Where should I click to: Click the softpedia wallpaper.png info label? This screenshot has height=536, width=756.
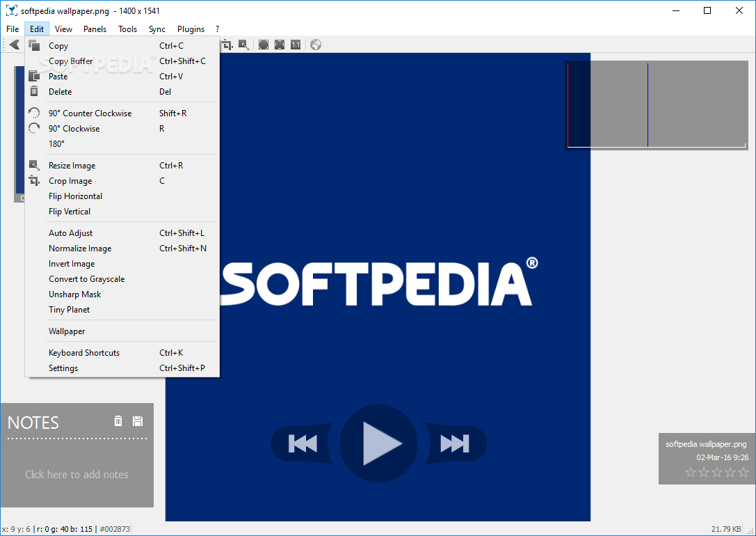coord(706,444)
